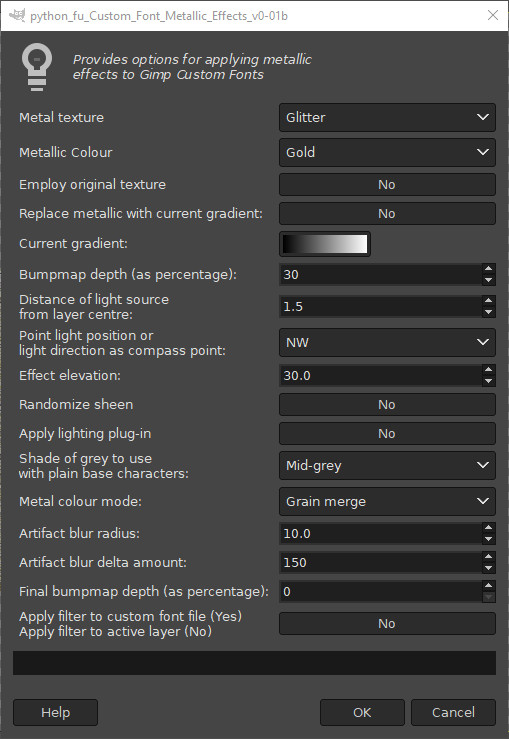
Task: Increase Final bumpmap depth percentage
Action: point(488,586)
